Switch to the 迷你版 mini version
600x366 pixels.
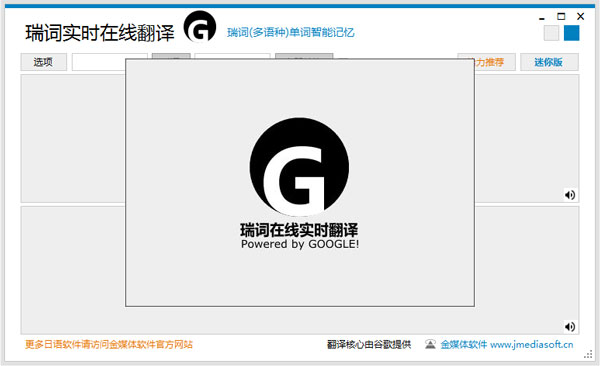549,62
